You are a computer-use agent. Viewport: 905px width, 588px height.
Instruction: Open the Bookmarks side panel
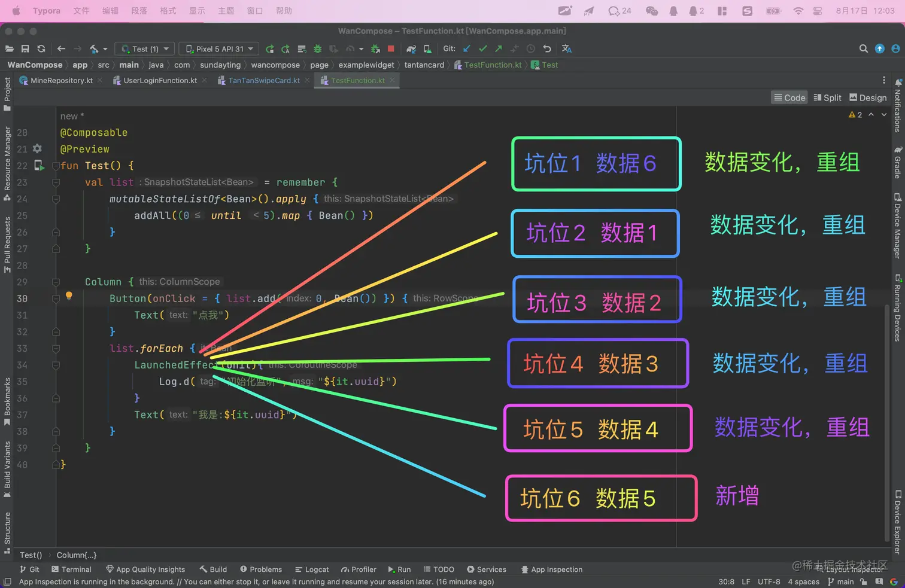(7, 402)
